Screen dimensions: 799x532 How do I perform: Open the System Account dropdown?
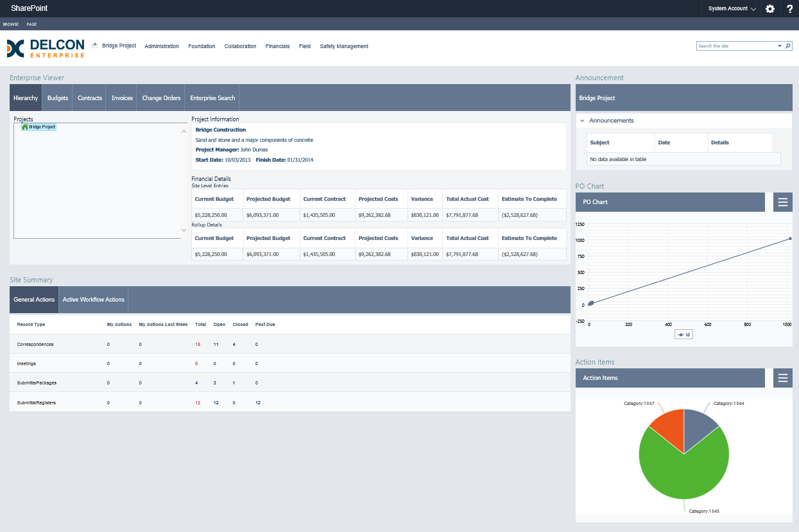coord(731,9)
